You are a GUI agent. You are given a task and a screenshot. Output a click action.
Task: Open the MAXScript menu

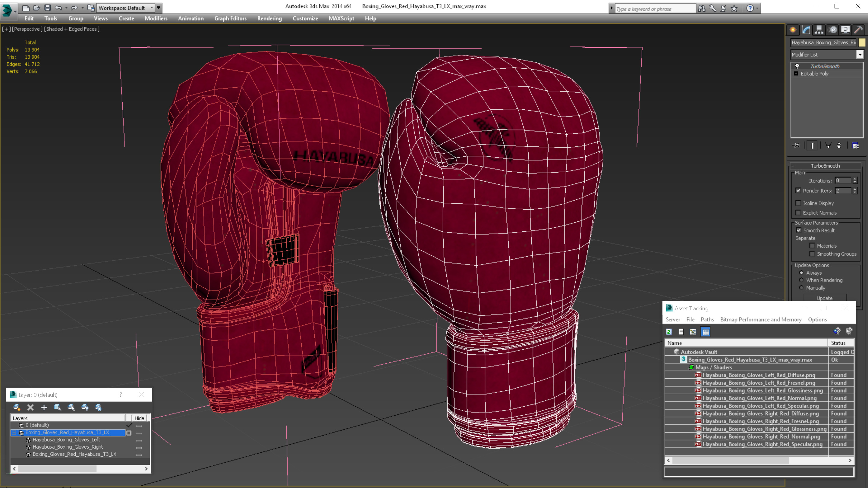341,18
